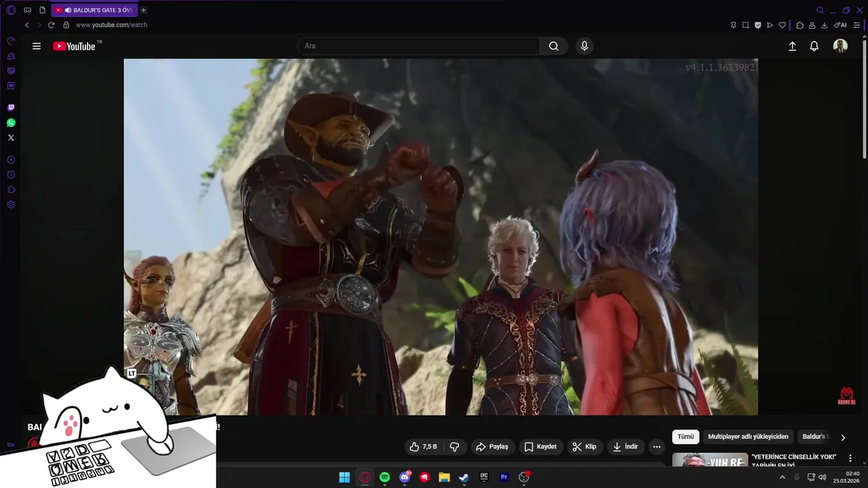
Task: Open the clock showing 02:40
Action: click(x=848, y=477)
